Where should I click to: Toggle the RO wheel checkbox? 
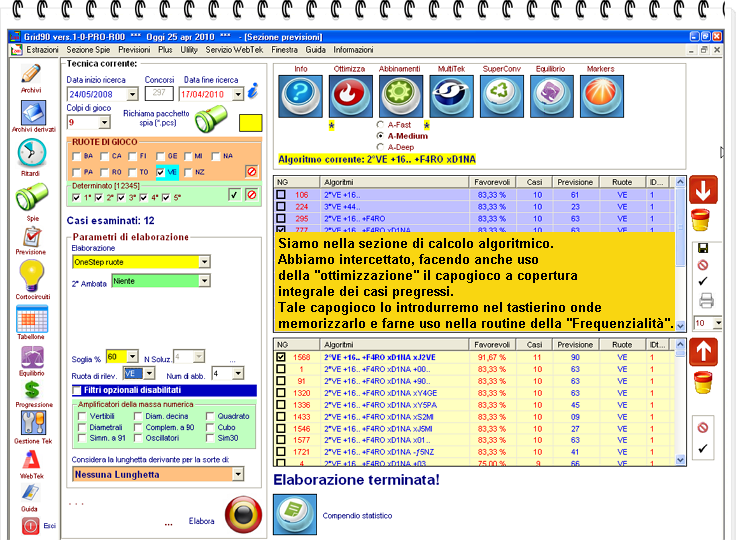[105, 172]
